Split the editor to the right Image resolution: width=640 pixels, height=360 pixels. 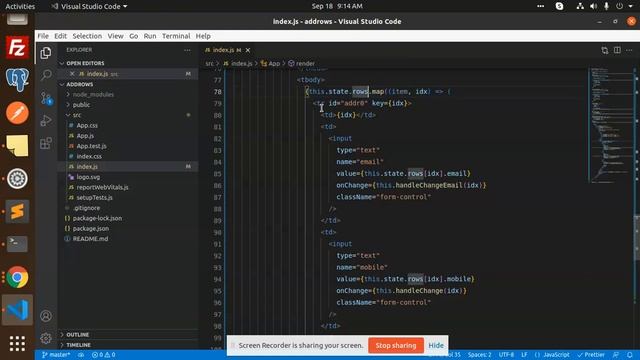(x=617, y=50)
